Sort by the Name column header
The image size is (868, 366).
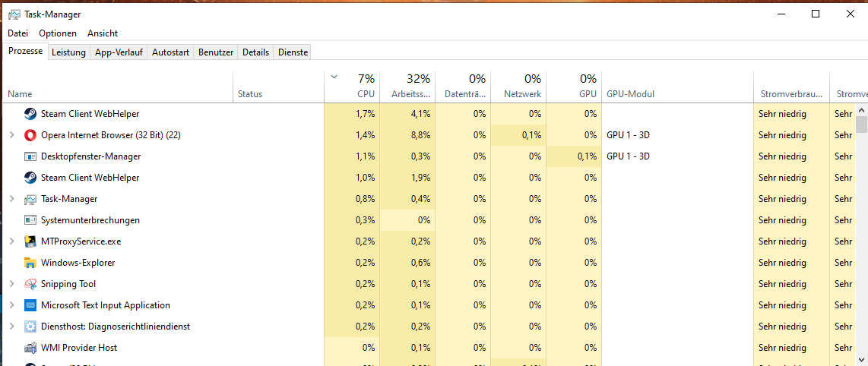pyautogui.click(x=118, y=87)
